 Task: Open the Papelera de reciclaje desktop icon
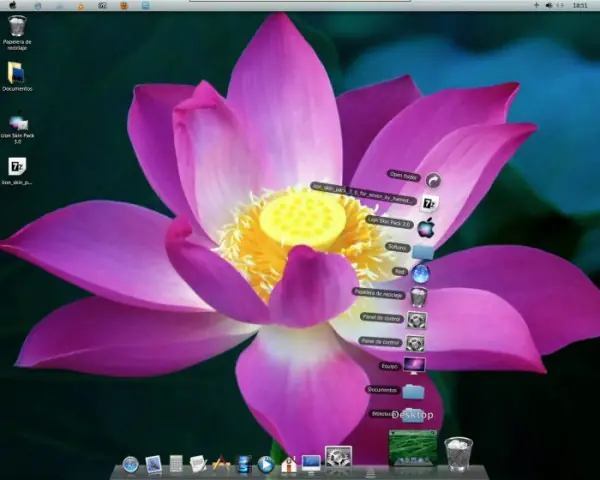(17, 26)
